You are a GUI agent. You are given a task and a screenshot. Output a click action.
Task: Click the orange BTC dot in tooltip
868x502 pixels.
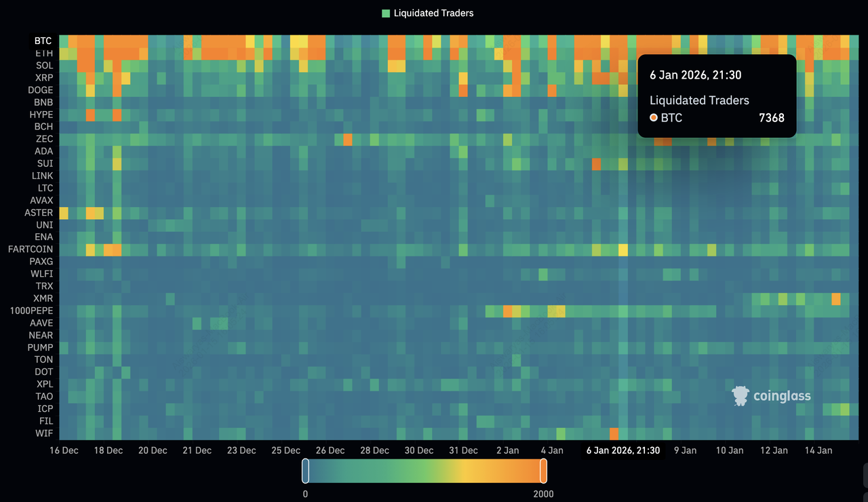coord(654,118)
